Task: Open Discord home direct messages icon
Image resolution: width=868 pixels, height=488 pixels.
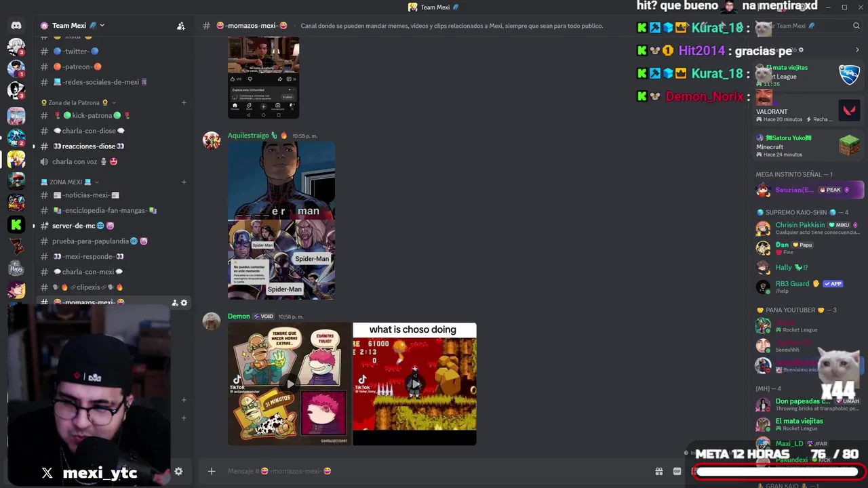Action: 16,26
